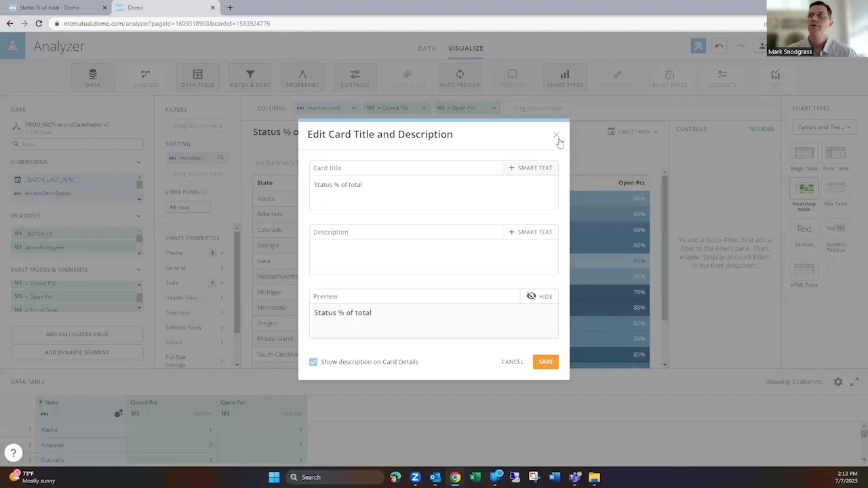The height and width of the screenshot is (488, 868).
Task: Expand the data table to fullscreen
Action: tap(854, 382)
